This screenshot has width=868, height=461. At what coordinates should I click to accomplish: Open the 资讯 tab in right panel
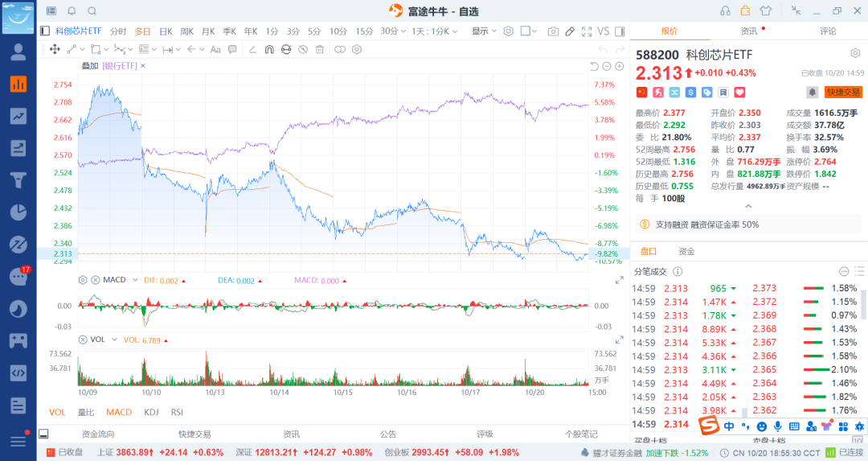click(x=749, y=31)
